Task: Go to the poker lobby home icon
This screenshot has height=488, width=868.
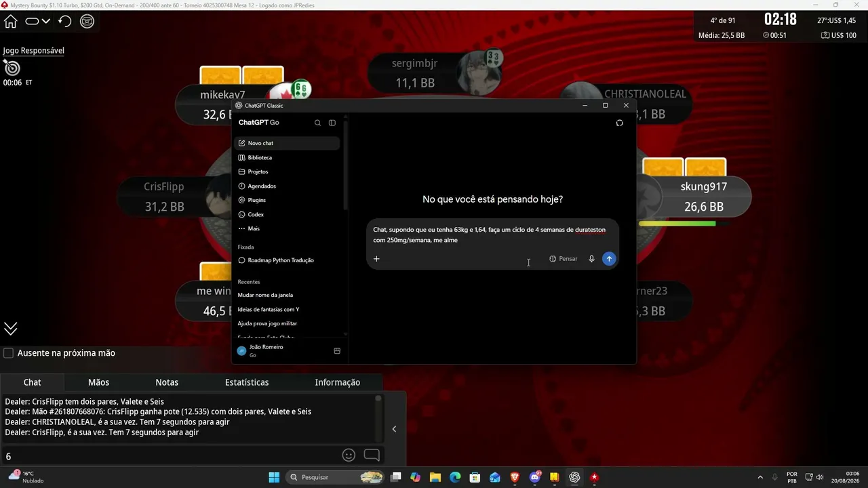Action: coord(11,21)
